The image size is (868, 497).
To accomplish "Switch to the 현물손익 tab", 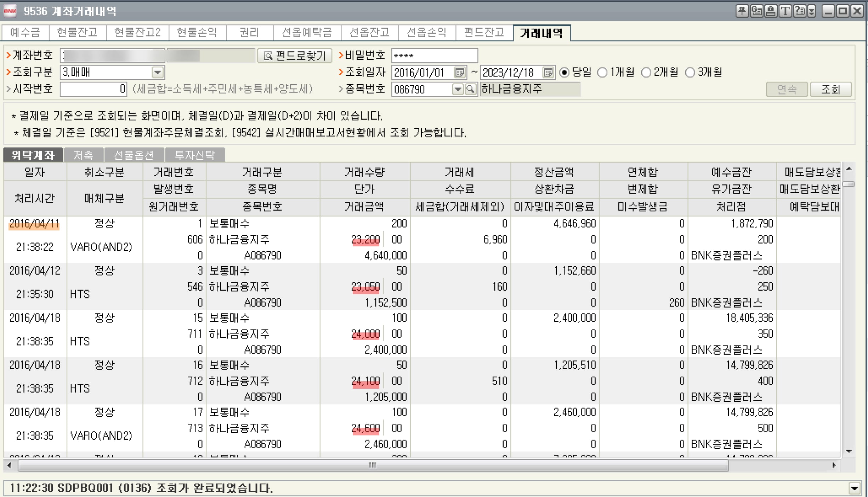I will (197, 33).
